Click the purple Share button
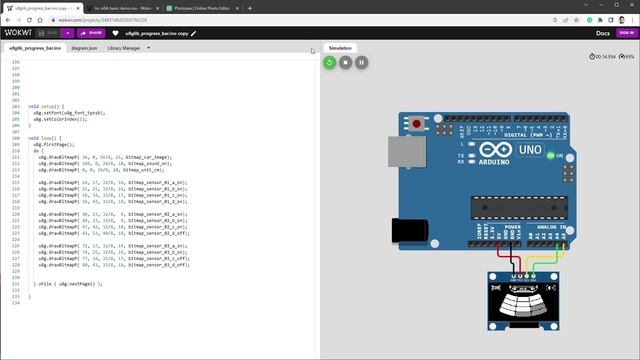 click(x=91, y=33)
